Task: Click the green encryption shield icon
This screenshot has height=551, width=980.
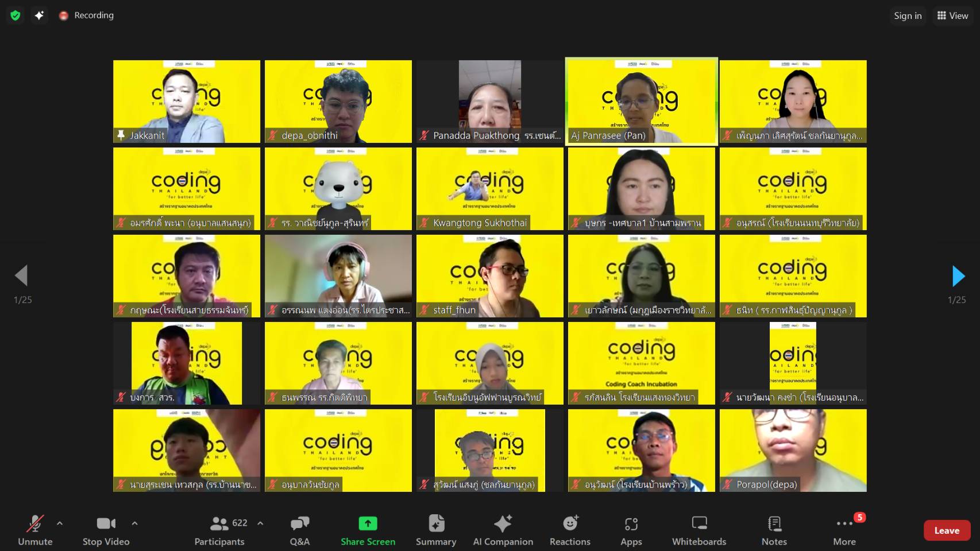Action: [16, 15]
